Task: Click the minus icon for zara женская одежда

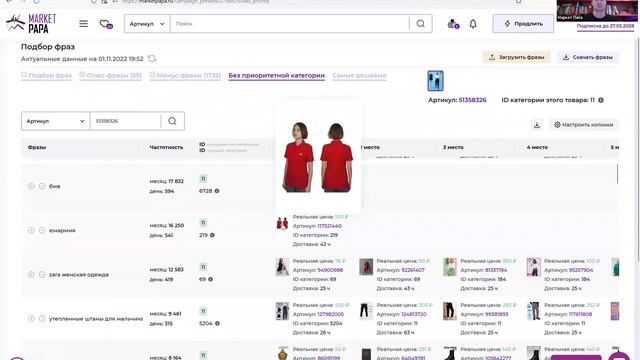Action: (x=42, y=274)
